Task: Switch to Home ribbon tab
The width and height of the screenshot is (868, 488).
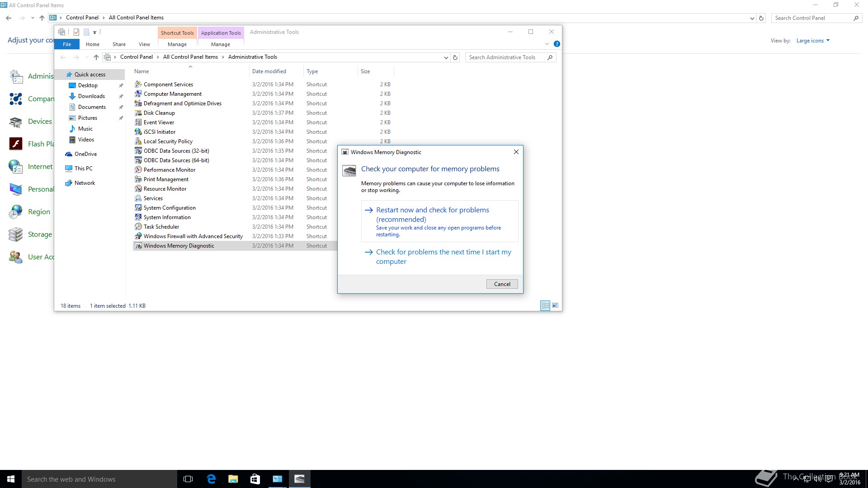Action: (93, 44)
